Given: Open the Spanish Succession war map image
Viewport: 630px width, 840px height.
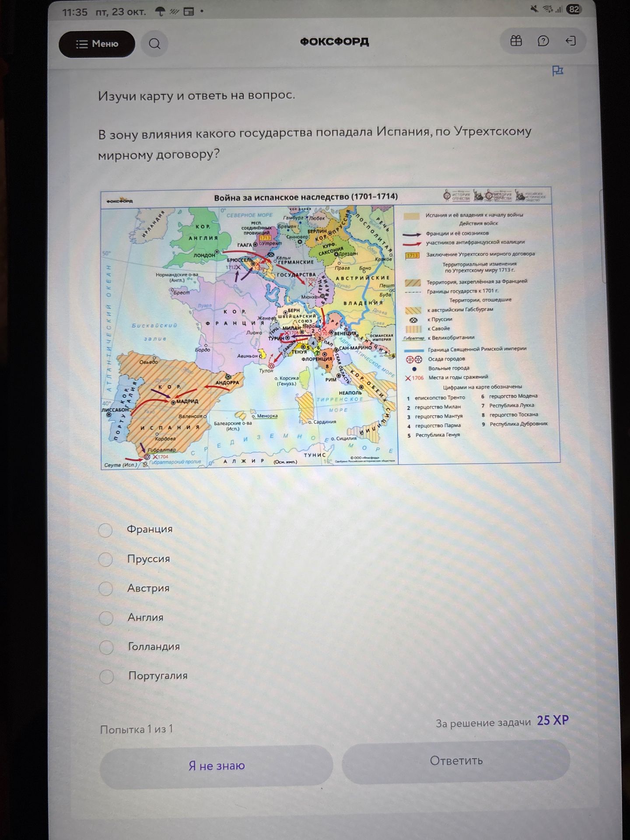Looking at the screenshot, I should [x=330, y=329].
